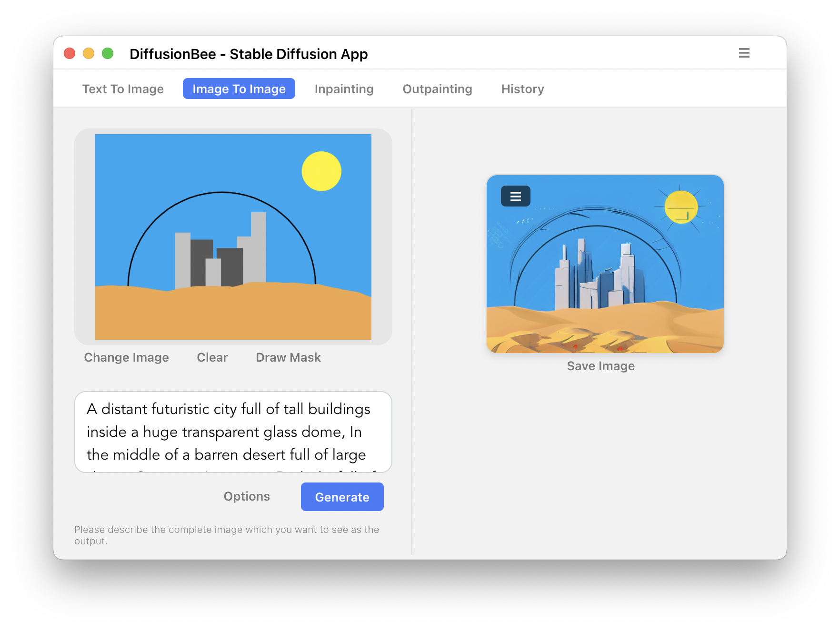Image resolution: width=840 pixels, height=630 pixels.
Task: Click the DiffusionBee title bar text
Action: point(249,54)
